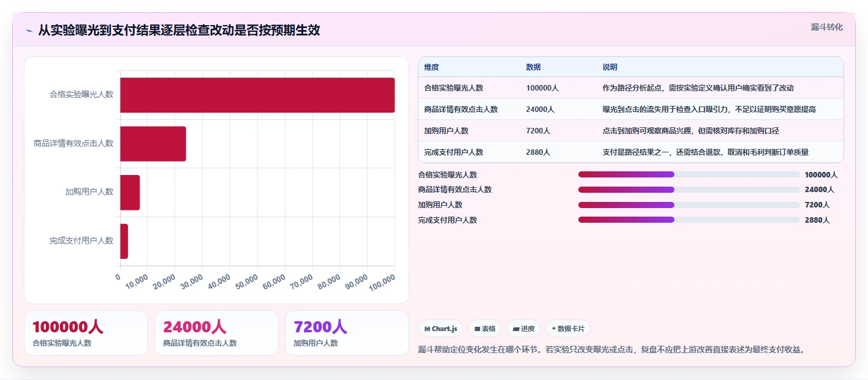The image size is (868, 380).
Task: Click the footnote starting with 漏斗帮助定位变化
Action: click(611, 350)
